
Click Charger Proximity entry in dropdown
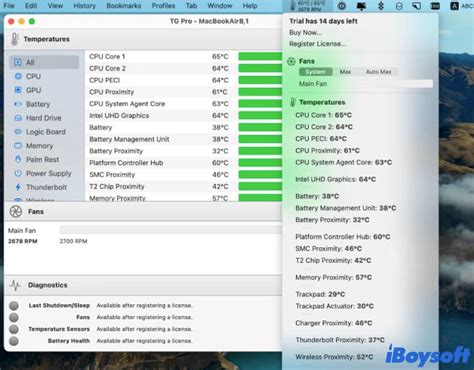[x=334, y=323]
